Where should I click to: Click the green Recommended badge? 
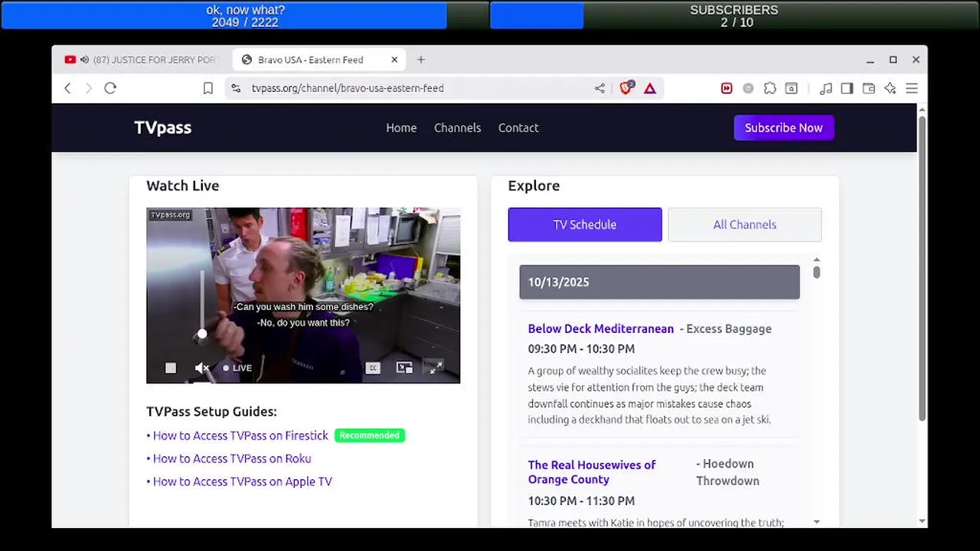click(x=370, y=435)
